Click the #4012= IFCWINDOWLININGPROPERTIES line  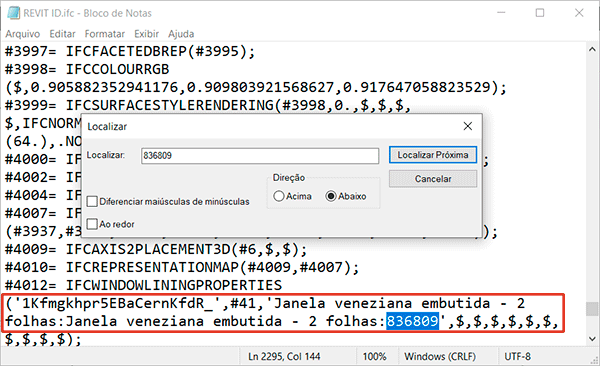coord(143,285)
